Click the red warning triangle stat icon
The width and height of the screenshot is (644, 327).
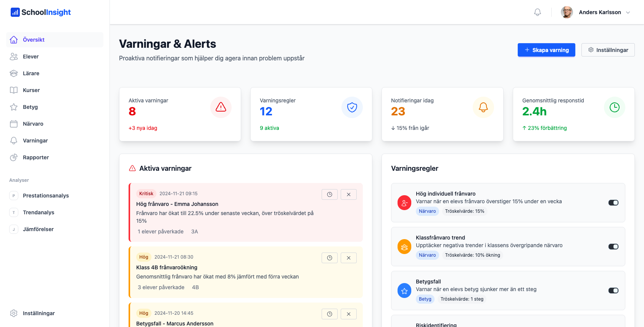click(x=221, y=107)
